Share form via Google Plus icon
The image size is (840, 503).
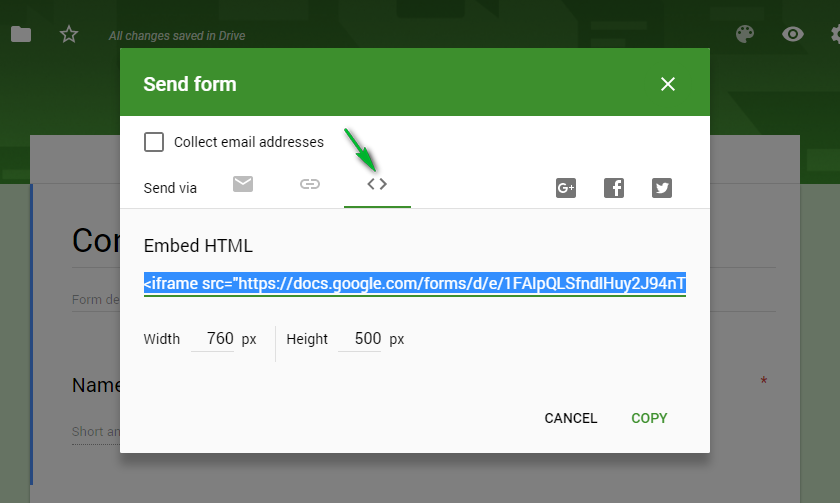click(566, 187)
